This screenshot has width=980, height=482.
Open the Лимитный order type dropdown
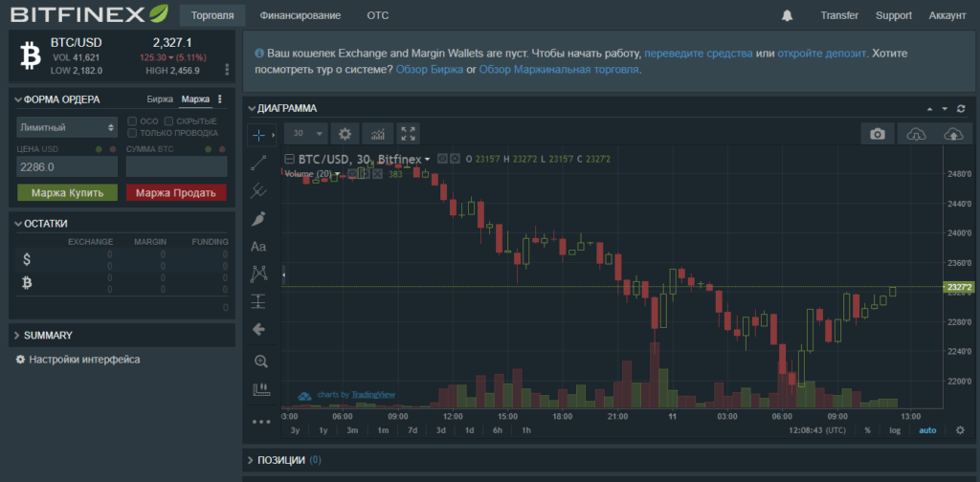pos(67,127)
